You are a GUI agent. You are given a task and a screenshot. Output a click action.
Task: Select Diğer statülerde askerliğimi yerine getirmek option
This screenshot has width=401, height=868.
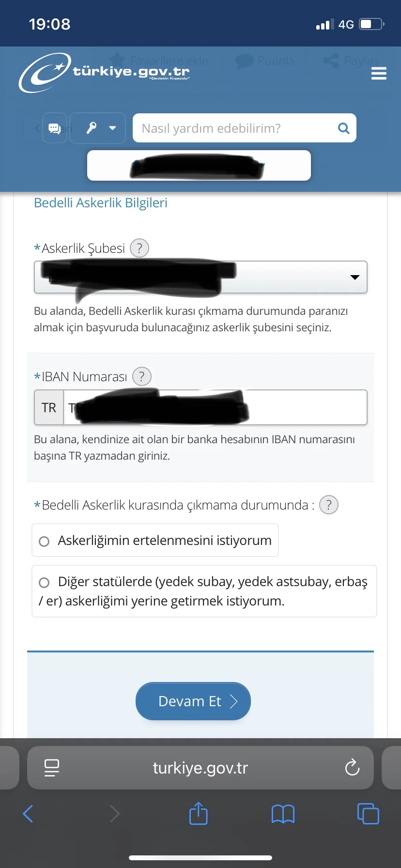click(x=44, y=582)
